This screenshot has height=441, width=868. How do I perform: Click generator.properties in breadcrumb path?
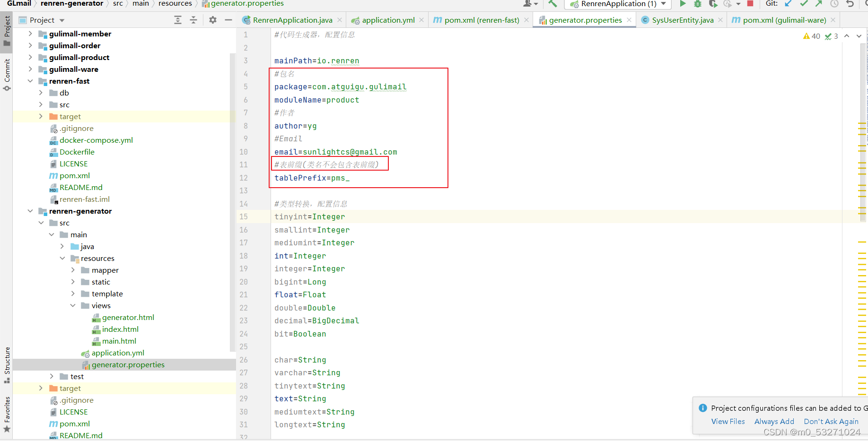[243, 4]
